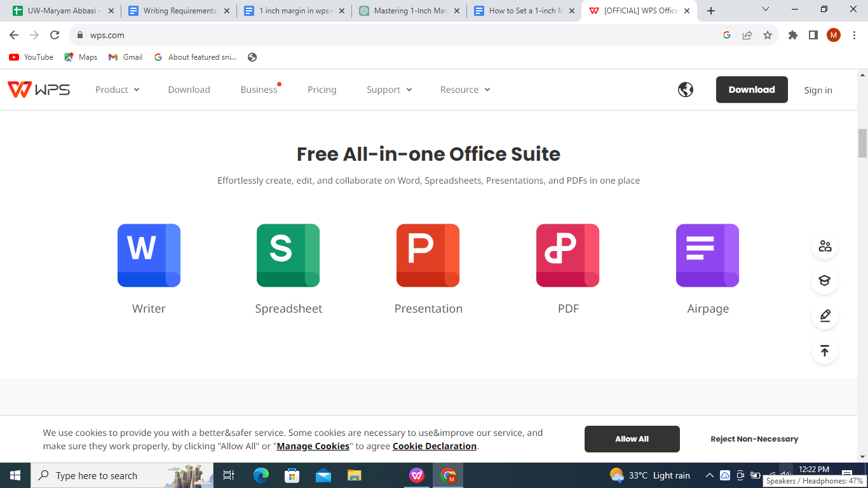Screen dimensions: 868x488
Task: Open the WPS PDF tool
Action: (x=567, y=255)
